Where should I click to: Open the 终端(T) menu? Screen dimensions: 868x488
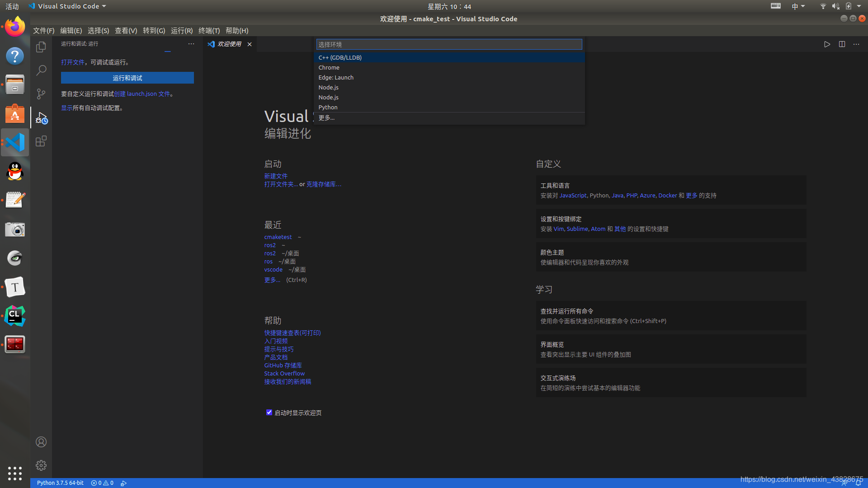coord(209,31)
